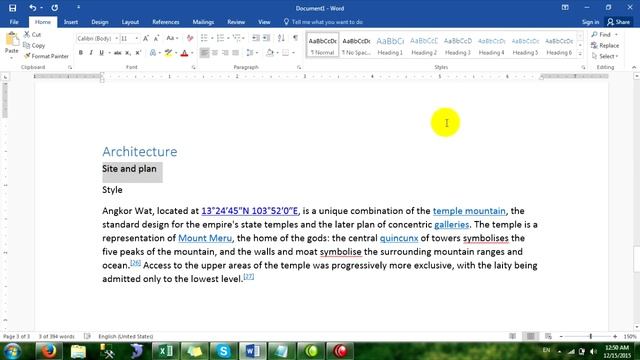Justify the paragraph text
640x360 pixels.
click(x=236, y=53)
